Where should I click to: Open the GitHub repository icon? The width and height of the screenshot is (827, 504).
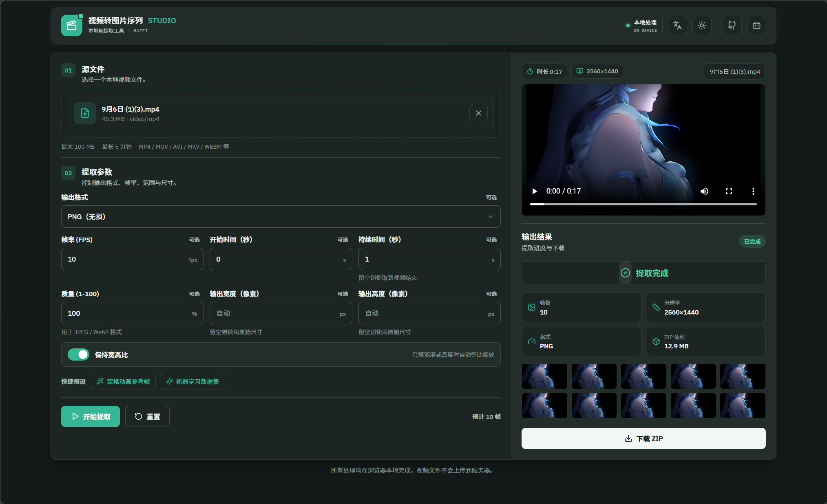[732, 26]
